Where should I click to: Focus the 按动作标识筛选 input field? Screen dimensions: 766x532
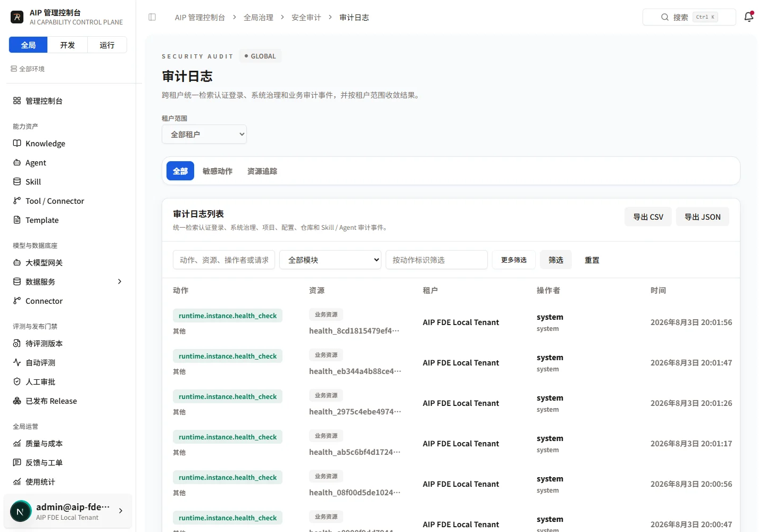[437, 260]
